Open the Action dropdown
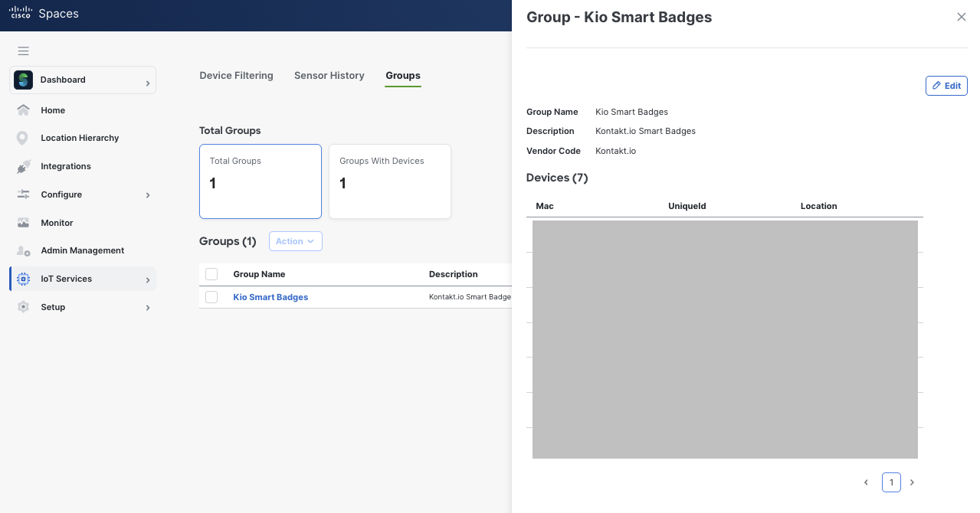This screenshot has height=513, width=980. pyautogui.click(x=295, y=241)
